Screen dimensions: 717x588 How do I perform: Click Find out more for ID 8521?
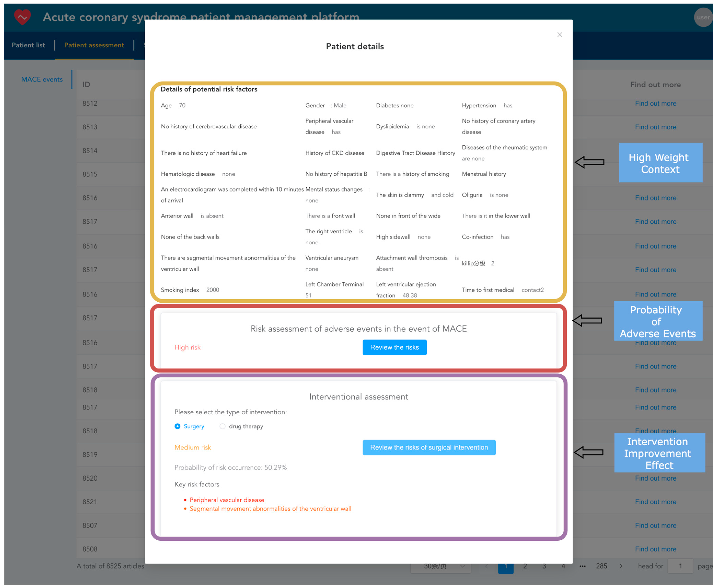tap(655, 502)
